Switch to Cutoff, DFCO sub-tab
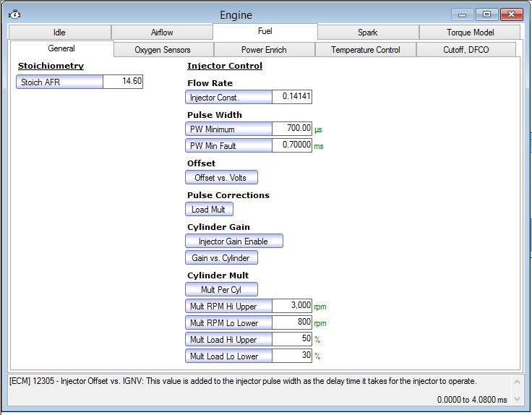 (x=465, y=50)
